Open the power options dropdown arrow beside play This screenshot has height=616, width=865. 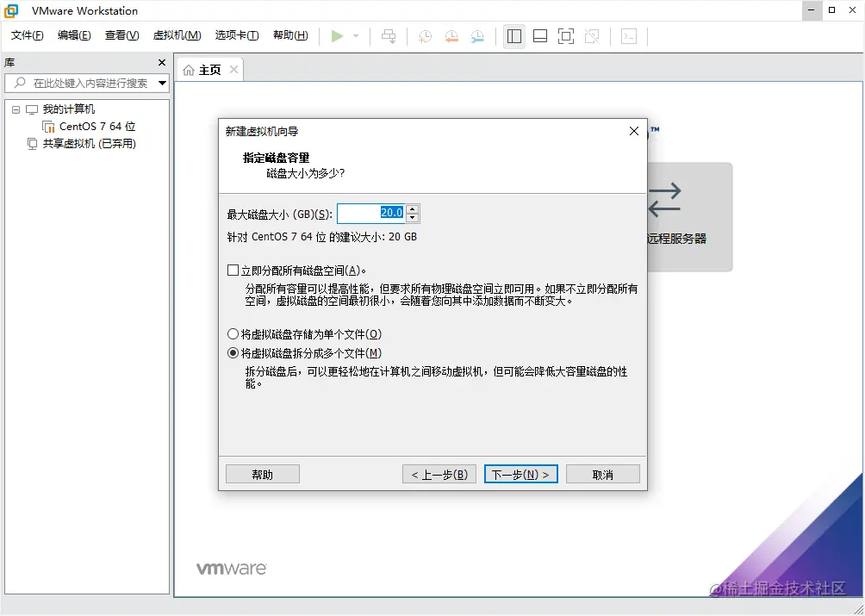tap(356, 36)
